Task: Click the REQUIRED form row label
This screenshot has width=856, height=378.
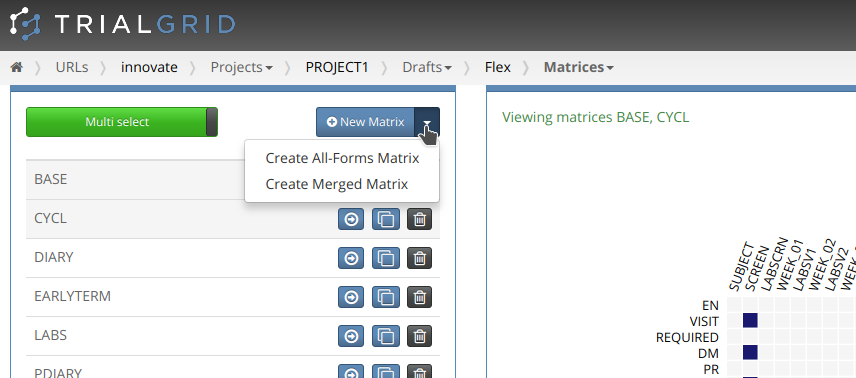Action: 687,338
